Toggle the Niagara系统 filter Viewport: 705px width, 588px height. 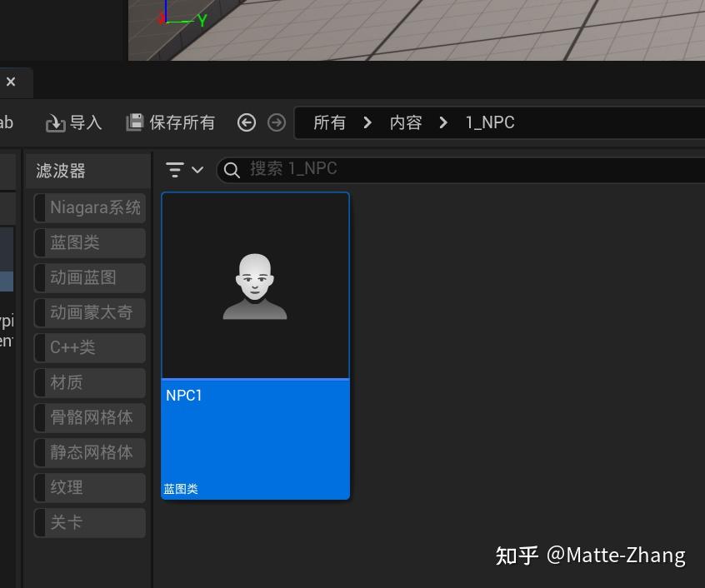click(89, 207)
